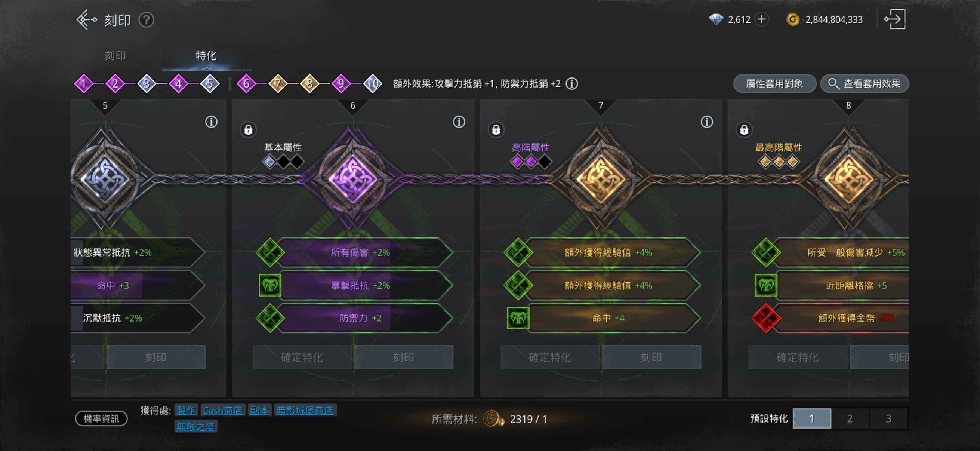The image size is (980, 451).
Task: Switch to the 刻印 tab
Action: click(x=115, y=56)
